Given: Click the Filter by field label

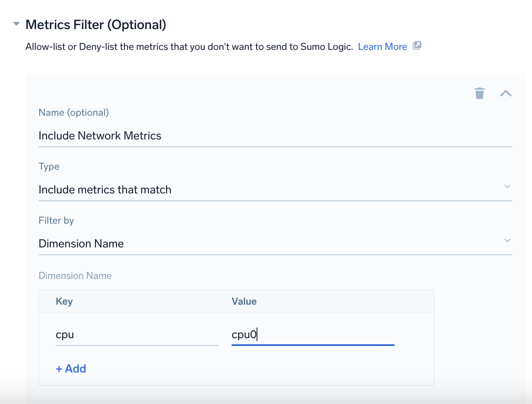Looking at the screenshot, I should point(56,220).
